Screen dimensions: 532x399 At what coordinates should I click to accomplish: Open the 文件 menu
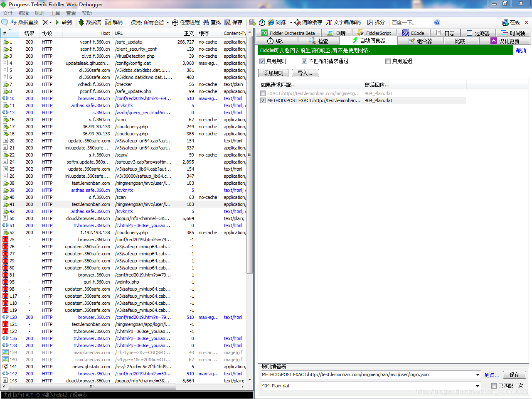tap(8, 13)
